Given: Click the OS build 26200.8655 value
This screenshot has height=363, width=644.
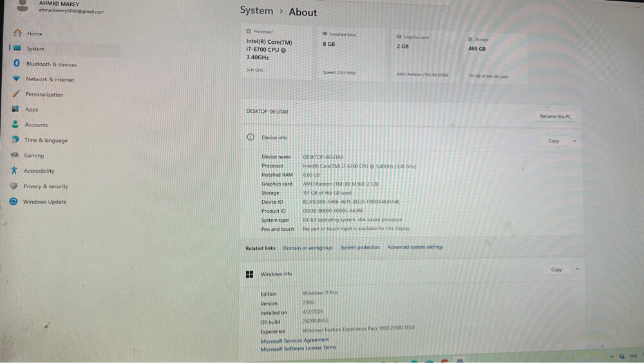Looking at the screenshot, I should [x=316, y=320].
